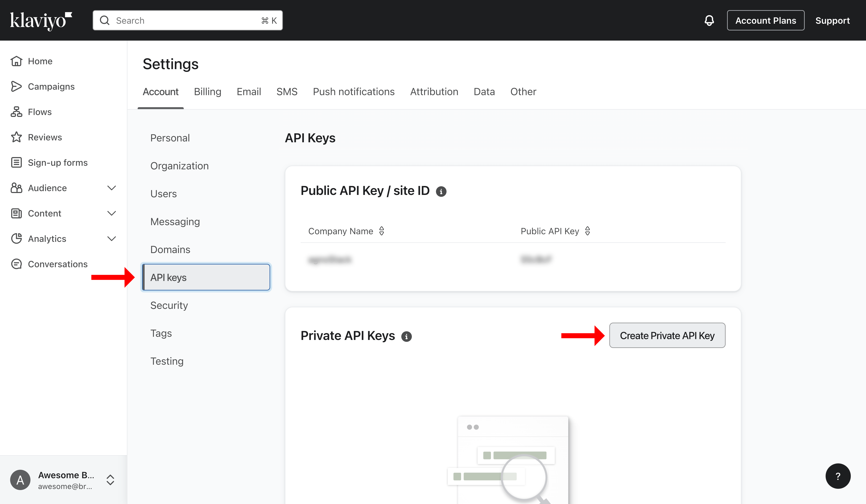Click the Search input field
Screen dimensions: 866x504
pos(188,21)
